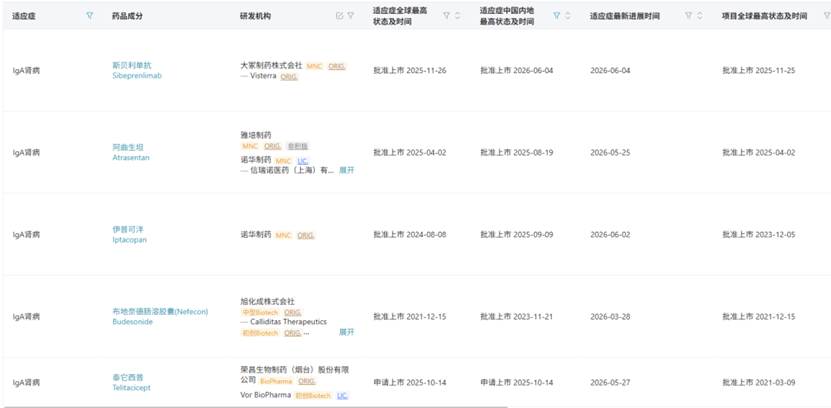Open the filter icon for 研发机构 column
Viewport: 831px width, 408px height.
coord(350,16)
